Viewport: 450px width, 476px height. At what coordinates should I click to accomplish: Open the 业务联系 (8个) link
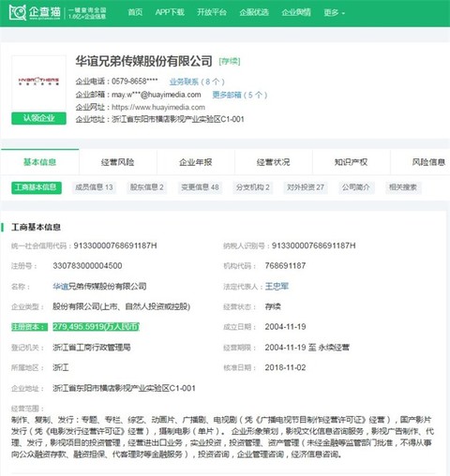click(197, 82)
